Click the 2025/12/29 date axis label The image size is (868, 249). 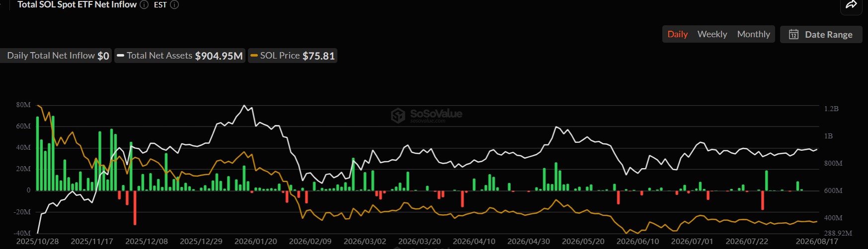coord(201,242)
